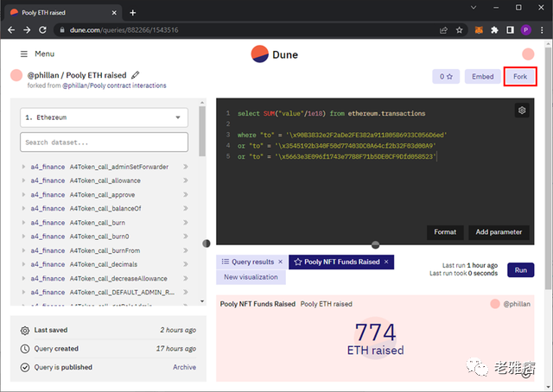
Task: Fork this query
Action: pyautogui.click(x=520, y=77)
